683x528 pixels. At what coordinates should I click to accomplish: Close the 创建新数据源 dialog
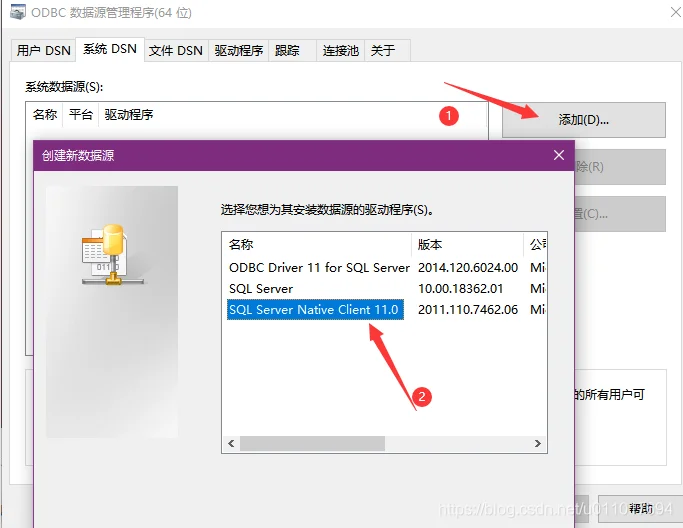[559, 155]
